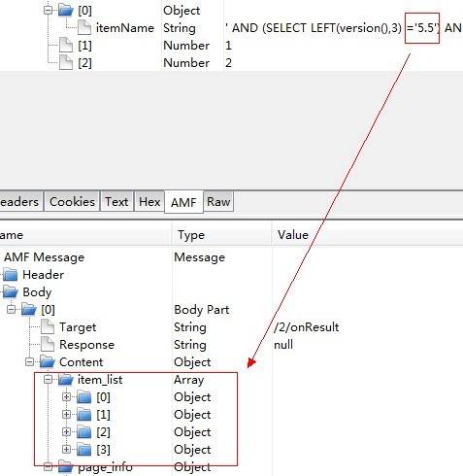Click the itemName file icon
This screenshot has width=463, height=476.
tap(84, 27)
